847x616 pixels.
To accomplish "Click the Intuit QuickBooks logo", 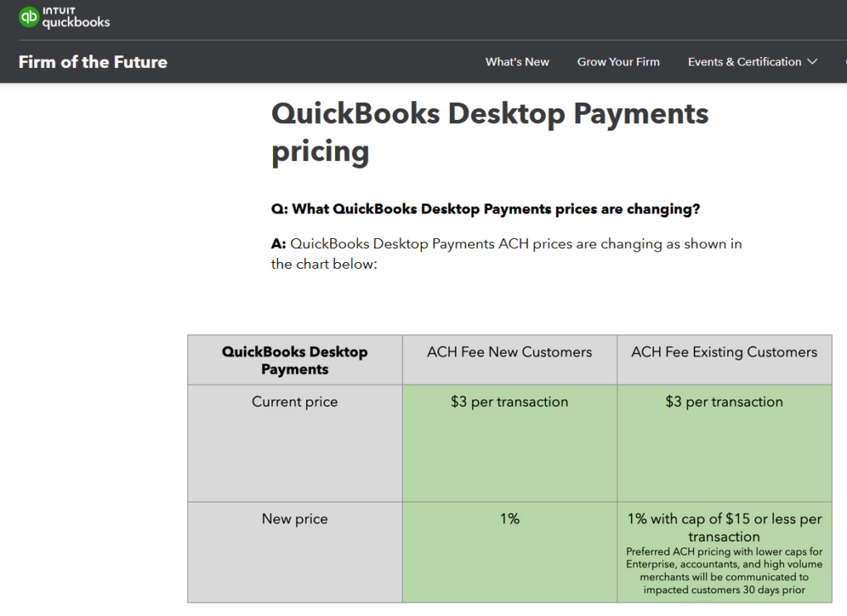I will tap(65, 17).
